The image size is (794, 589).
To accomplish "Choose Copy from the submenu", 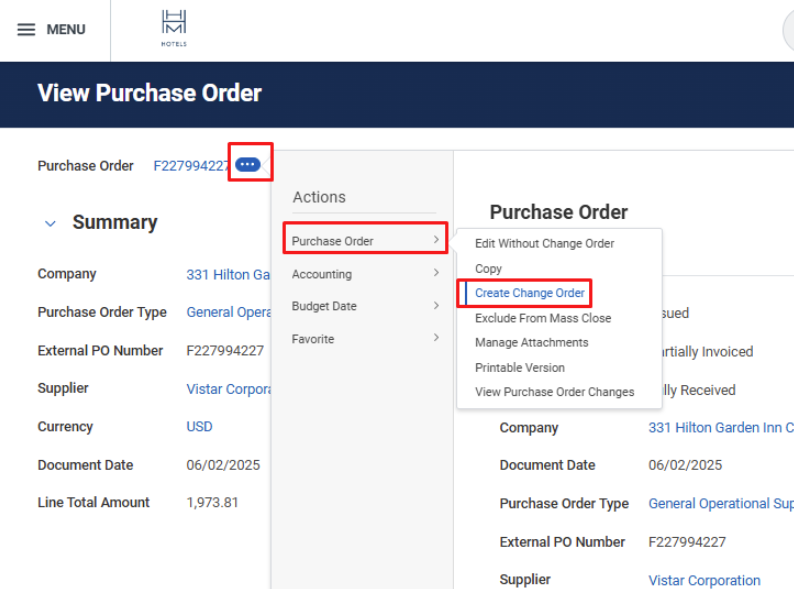I will (x=489, y=268).
